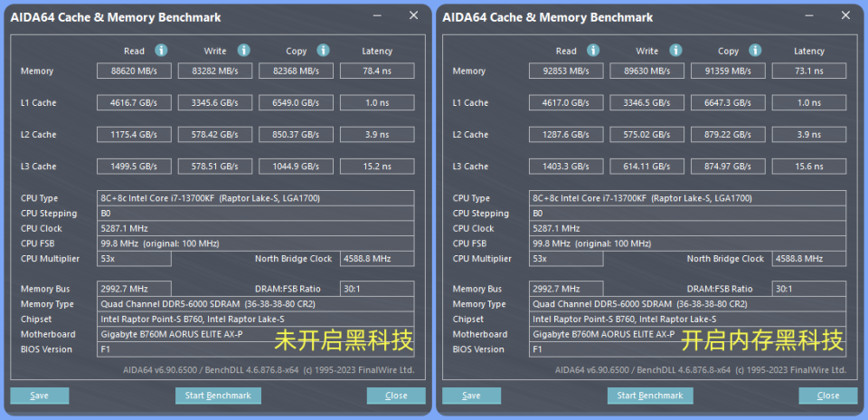Close the right AIDA64 window with X

point(845,15)
